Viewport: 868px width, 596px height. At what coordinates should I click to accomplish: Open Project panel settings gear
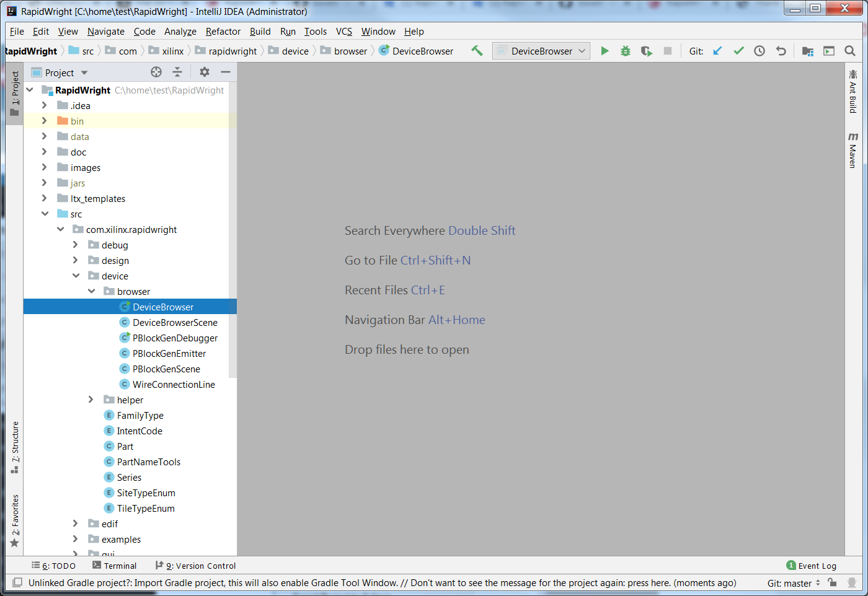click(x=204, y=72)
